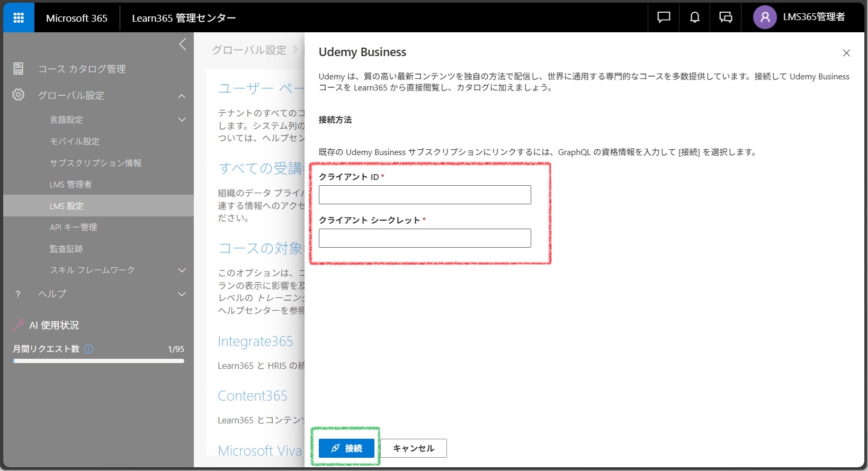Screen dimensions: 868x471
Task: Collapse the left navigation with the chevron
Action: 183,44
